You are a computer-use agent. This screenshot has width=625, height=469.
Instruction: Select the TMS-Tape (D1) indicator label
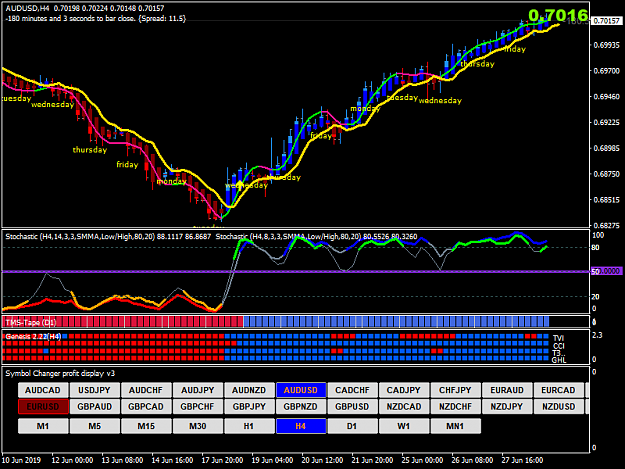click(31, 322)
